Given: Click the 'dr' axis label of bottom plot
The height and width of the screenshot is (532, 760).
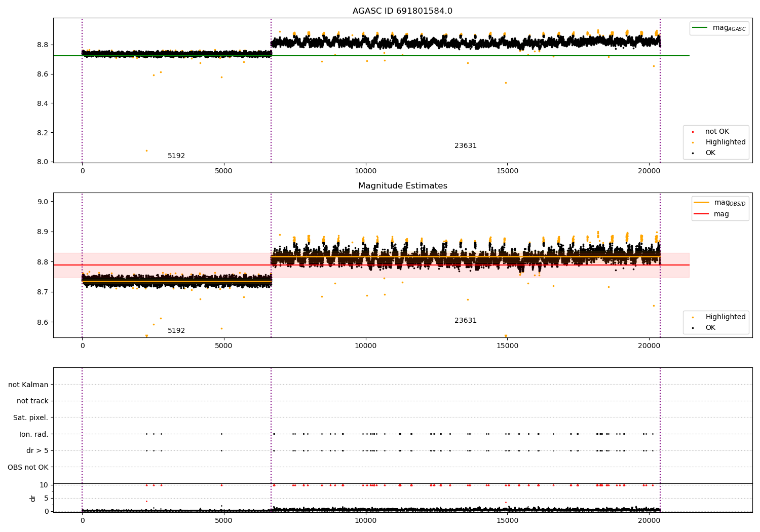Looking at the screenshot, I should (x=33, y=498).
